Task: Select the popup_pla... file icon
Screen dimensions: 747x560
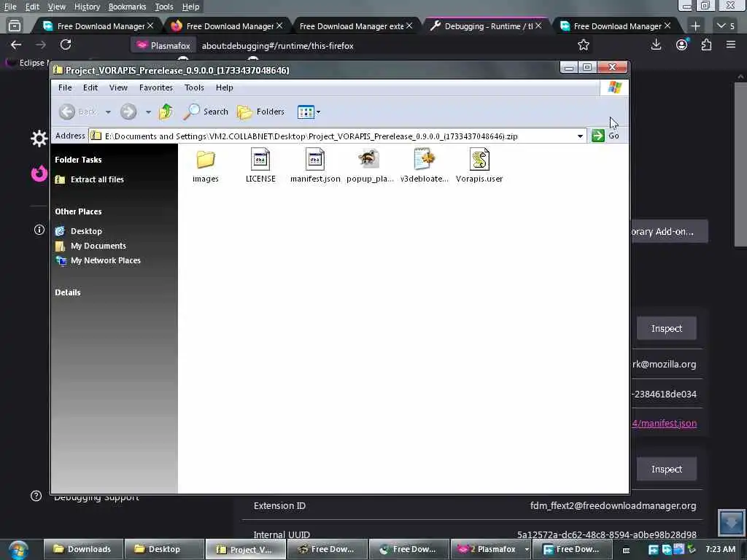Action: (x=370, y=166)
